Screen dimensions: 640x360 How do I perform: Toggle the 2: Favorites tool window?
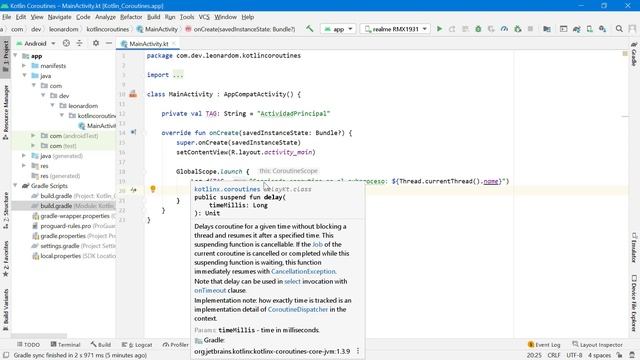[5, 259]
